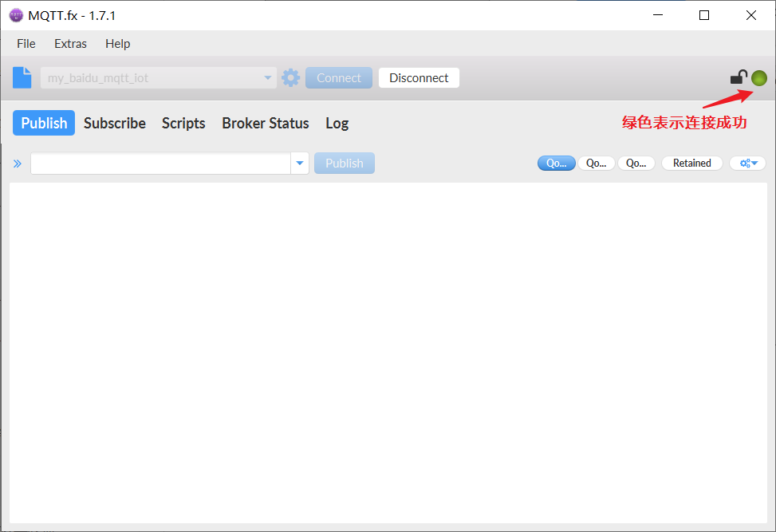Select the third QoS level toggle
The width and height of the screenshot is (776, 532).
point(636,163)
